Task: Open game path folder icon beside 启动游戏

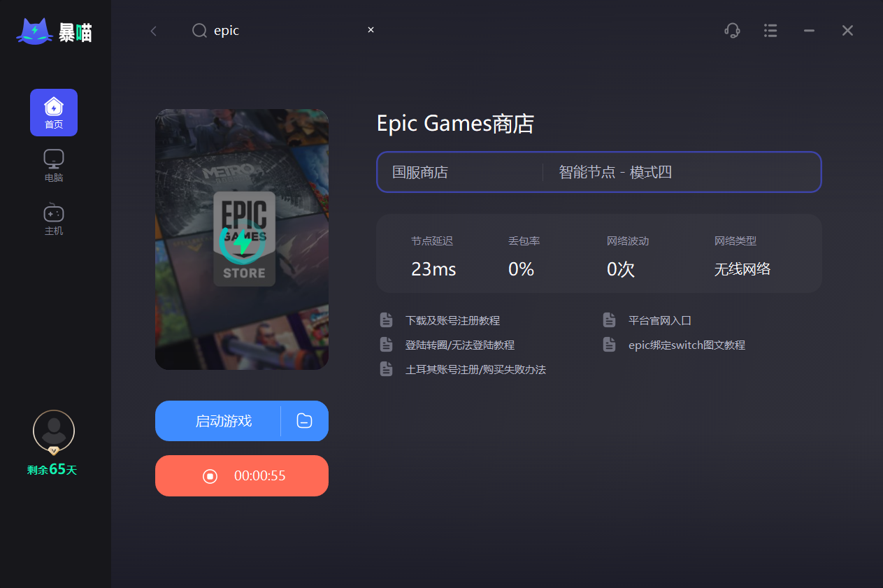Action: click(x=304, y=420)
